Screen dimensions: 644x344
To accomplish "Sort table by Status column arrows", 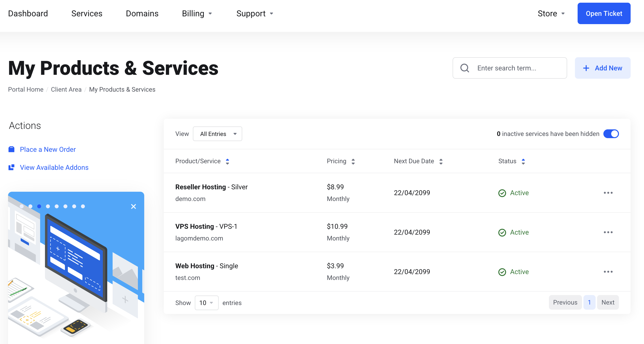I will (x=523, y=162).
